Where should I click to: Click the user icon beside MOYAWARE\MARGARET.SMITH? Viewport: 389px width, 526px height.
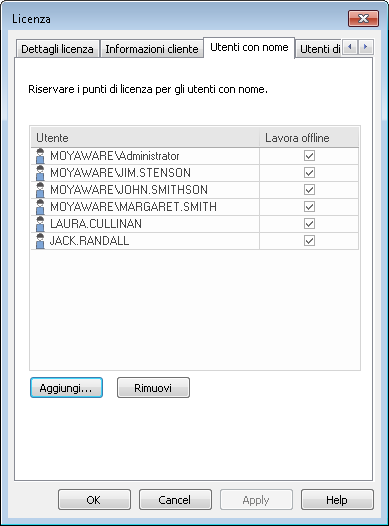click(40, 207)
